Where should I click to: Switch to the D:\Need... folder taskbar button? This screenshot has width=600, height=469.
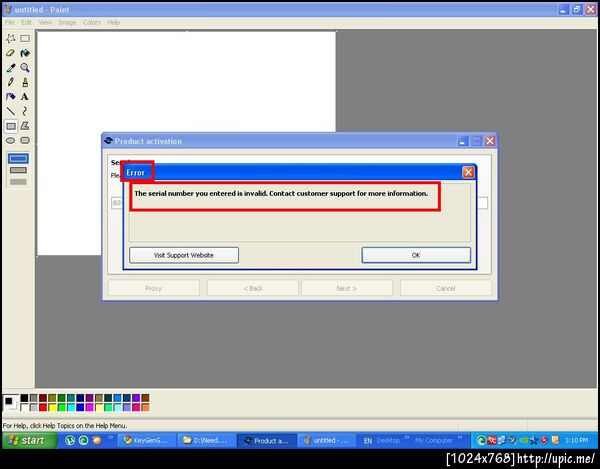[207, 440]
